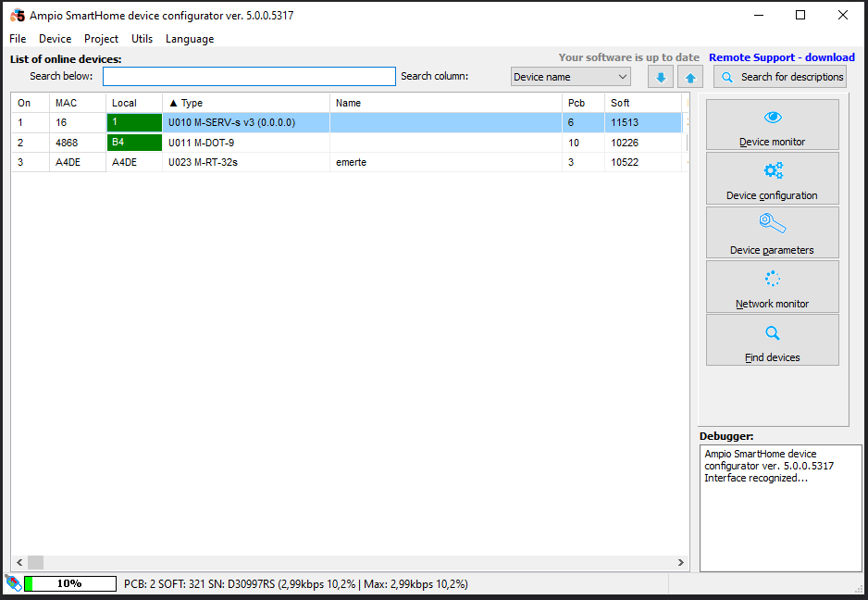Minimize the Ampio configurator window

tap(759, 16)
